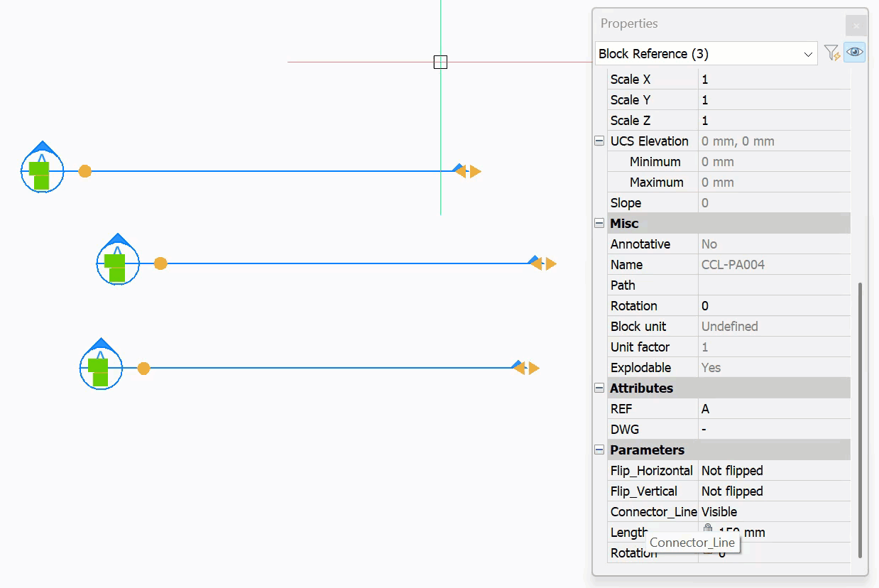Close the Properties panel
The image size is (879, 588).
click(856, 26)
